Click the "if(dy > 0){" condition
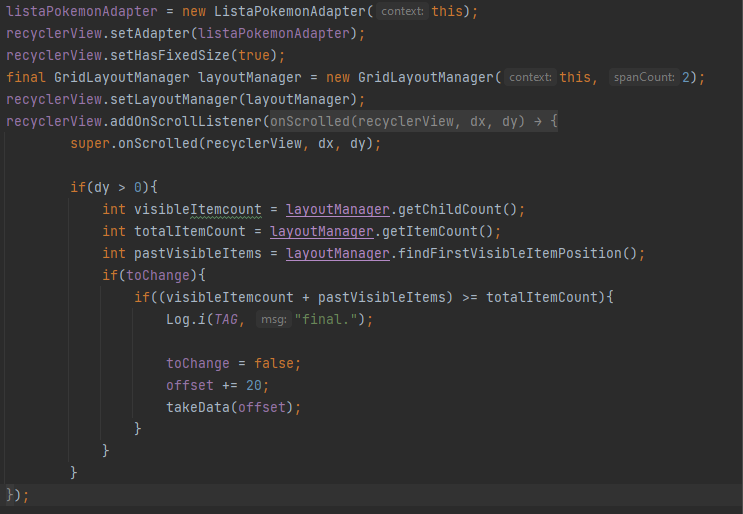The width and height of the screenshot is (743, 514). point(114,187)
